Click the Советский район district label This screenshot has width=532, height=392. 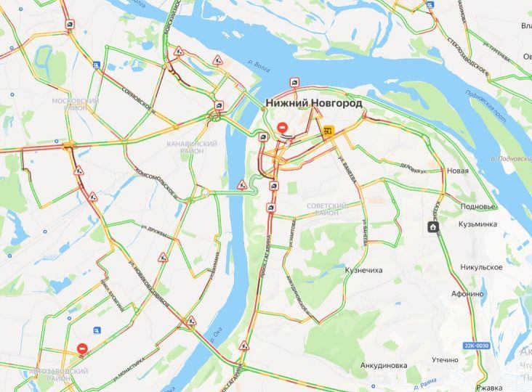(x=327, y=209)
